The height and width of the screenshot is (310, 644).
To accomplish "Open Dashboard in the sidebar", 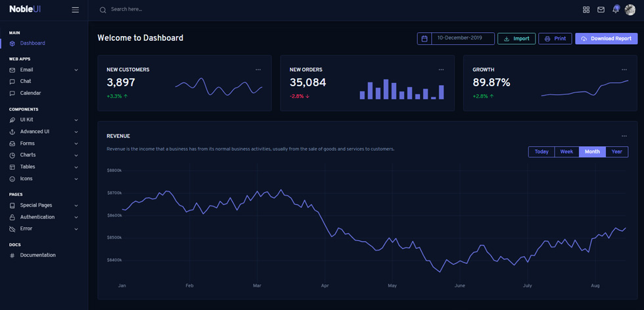I will [x=32, y=43].
